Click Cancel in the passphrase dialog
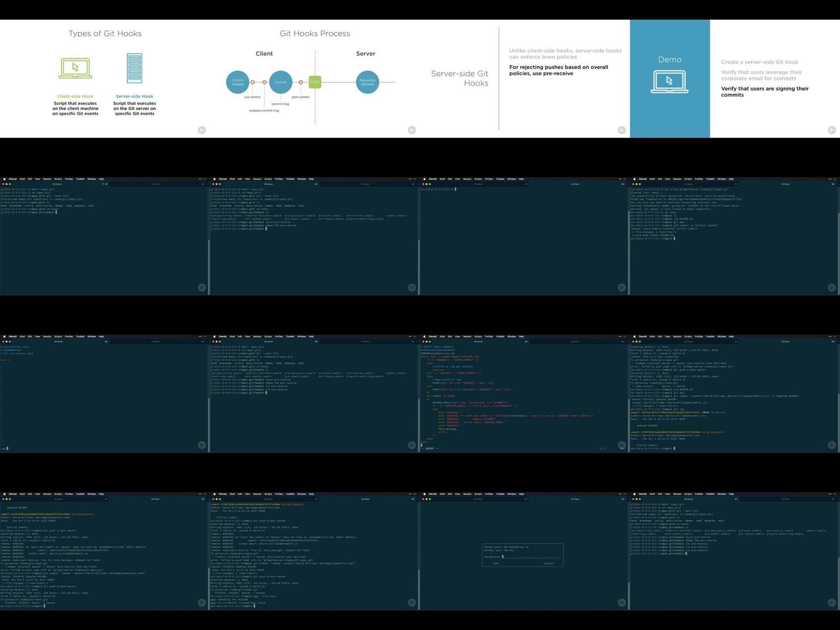840x630 pixels. (x=549, y=563)
